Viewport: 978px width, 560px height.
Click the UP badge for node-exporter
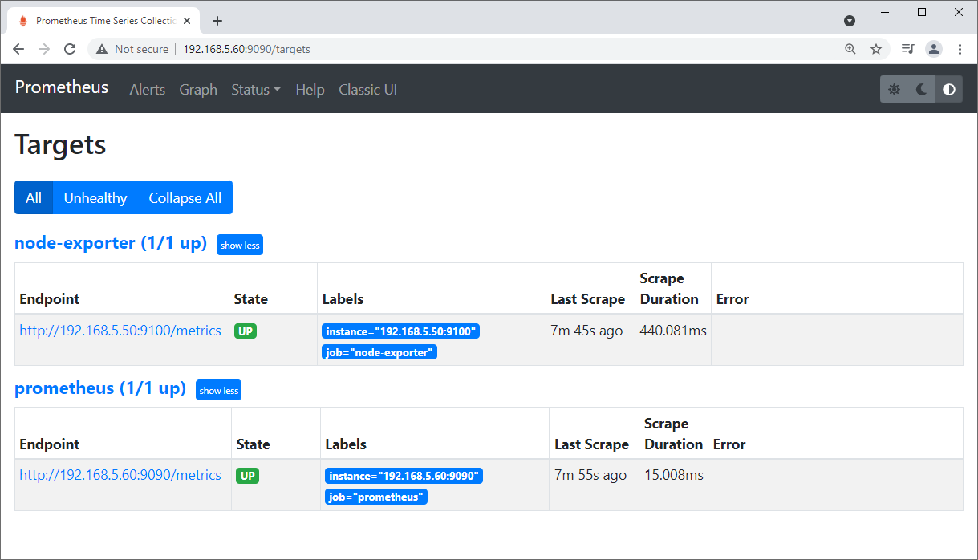pyautogui.click(x=246, y=331)
